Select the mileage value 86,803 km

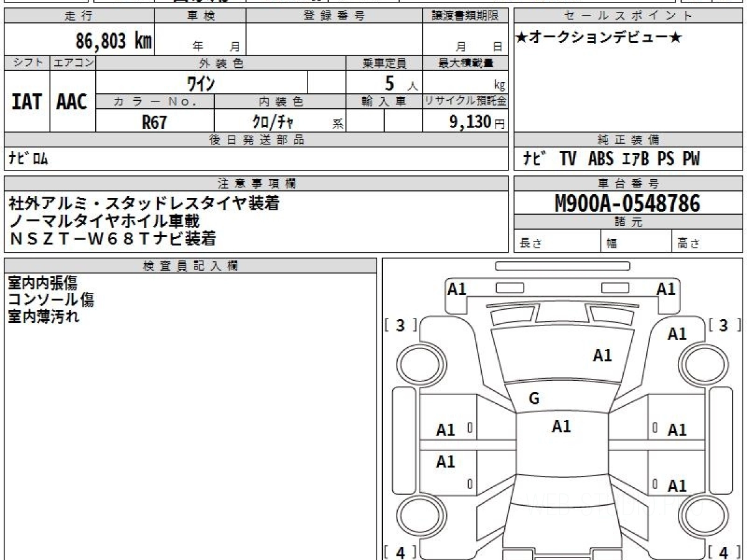point(114,41)
